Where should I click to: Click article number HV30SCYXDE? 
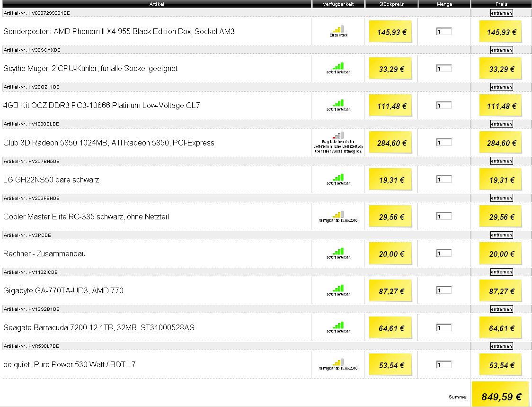[44, 50]
